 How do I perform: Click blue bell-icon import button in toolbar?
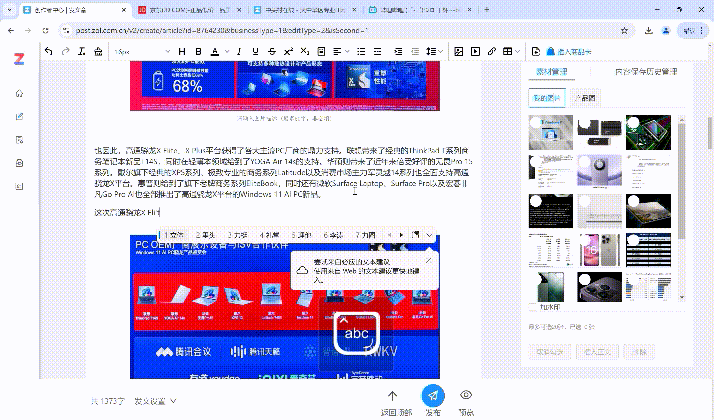pos(569,51)
